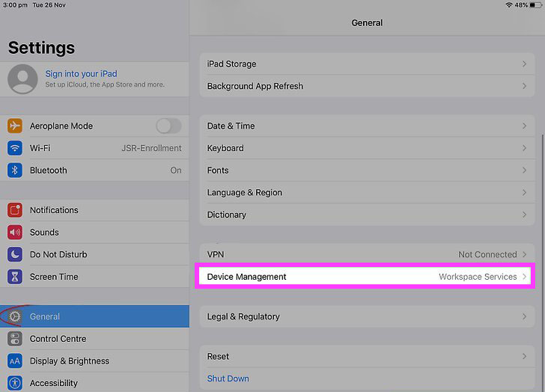Open the Background App Refresh row
Viewport: 545px width, 392px height.
(x=367, y=86)
